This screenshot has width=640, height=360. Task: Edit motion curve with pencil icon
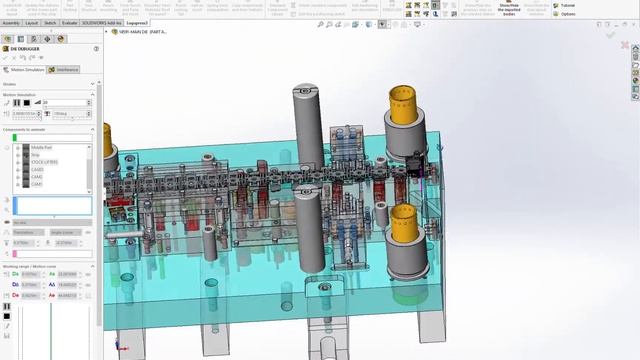[x=7, y=326]
